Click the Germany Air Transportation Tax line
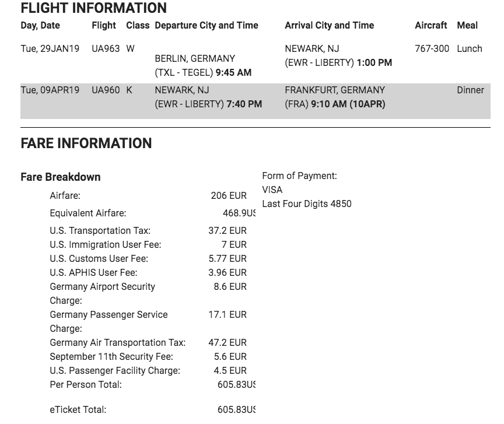 (117, 343)
